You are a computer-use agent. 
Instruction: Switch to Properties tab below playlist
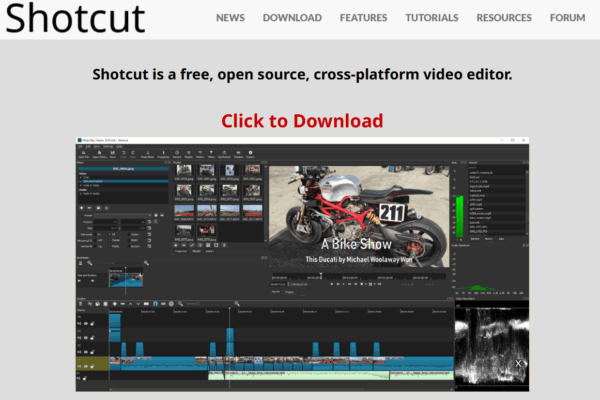[181, 251]
